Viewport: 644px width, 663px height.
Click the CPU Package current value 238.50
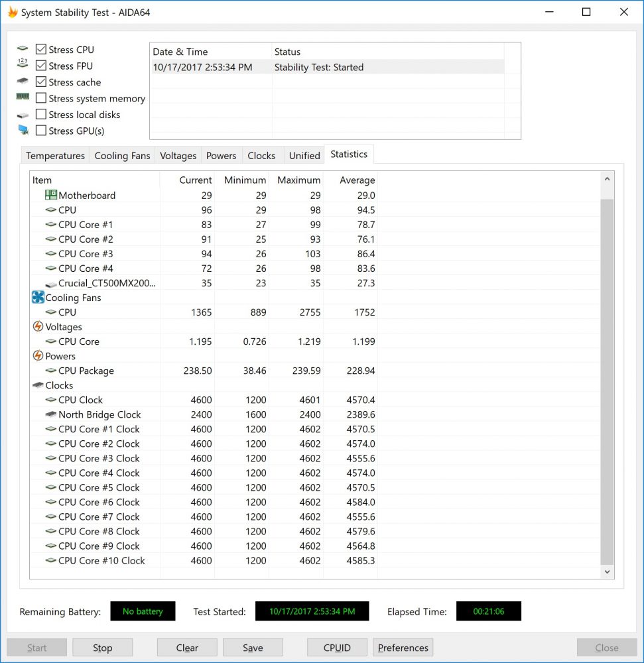(x=198, y=371)
